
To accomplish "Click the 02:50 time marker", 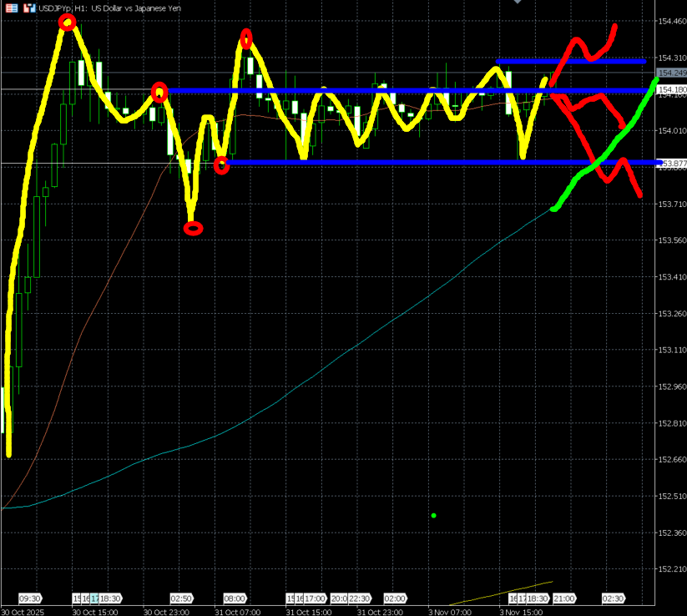I will coord(181,598).
